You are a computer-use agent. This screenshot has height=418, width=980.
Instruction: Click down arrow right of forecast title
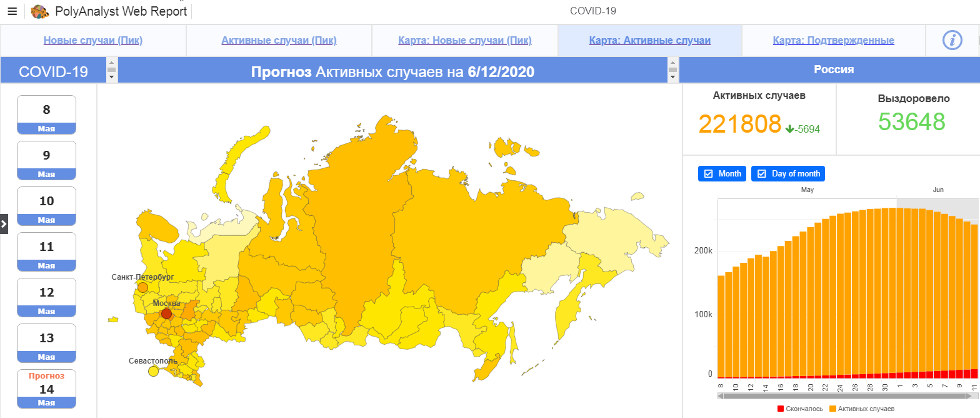(x=673, y=78)
